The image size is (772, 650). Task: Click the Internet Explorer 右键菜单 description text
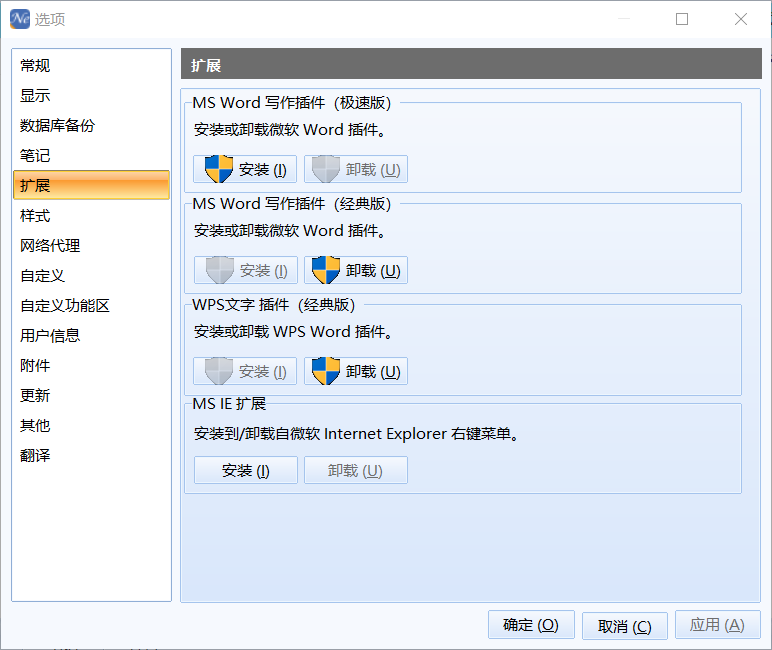355,434
